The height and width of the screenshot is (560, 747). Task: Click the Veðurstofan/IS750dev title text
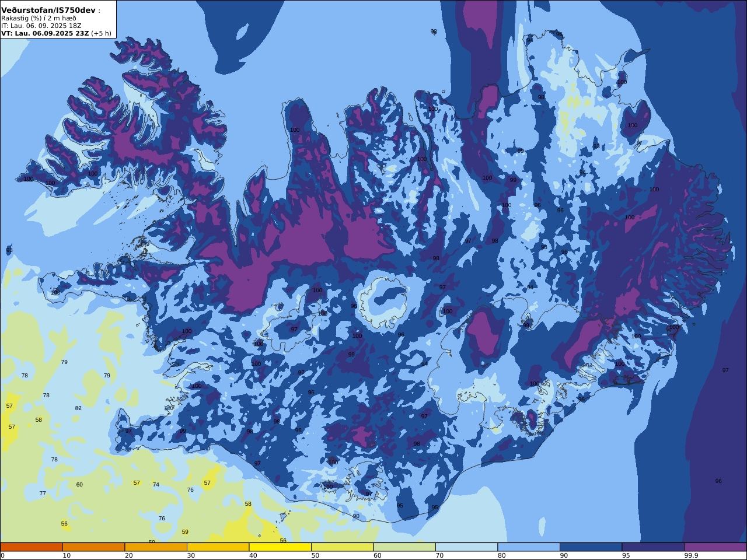click(48, 10)
